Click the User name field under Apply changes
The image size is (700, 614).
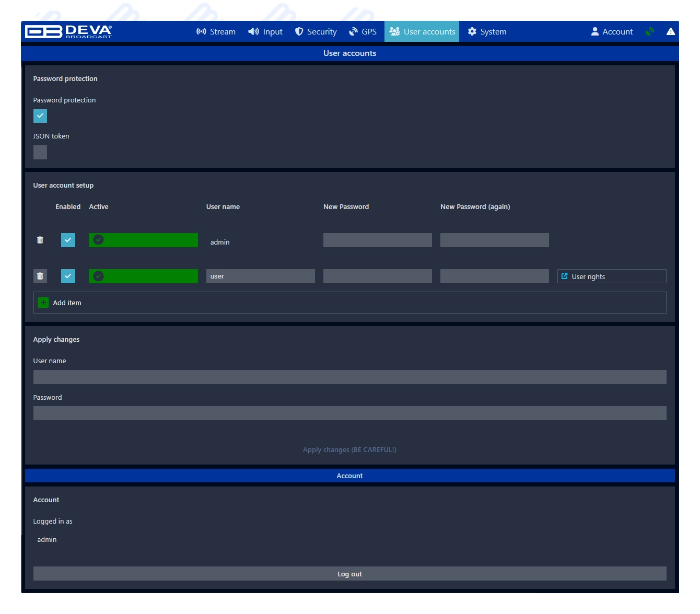[x=349, y=376]
